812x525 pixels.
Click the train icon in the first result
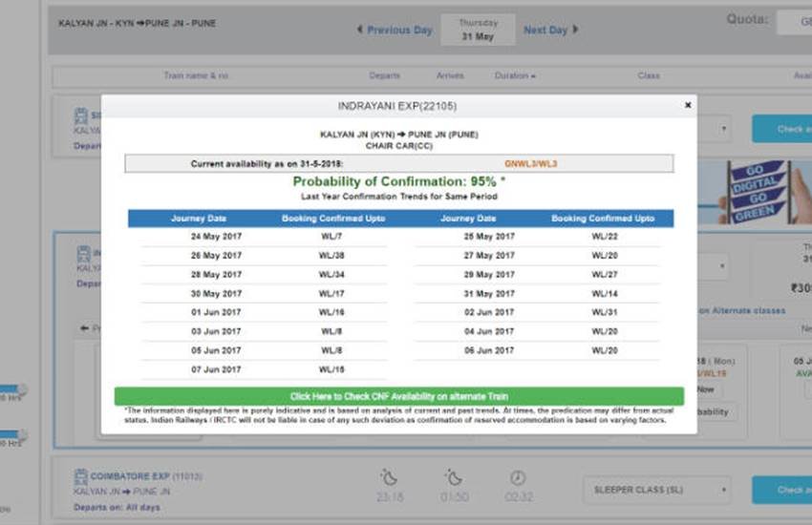(x=80, y=116)
